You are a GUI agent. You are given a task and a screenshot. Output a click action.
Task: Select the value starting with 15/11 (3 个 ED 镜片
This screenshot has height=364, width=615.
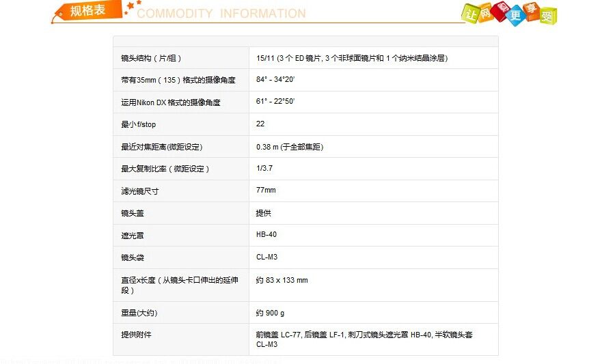[352, 58]
